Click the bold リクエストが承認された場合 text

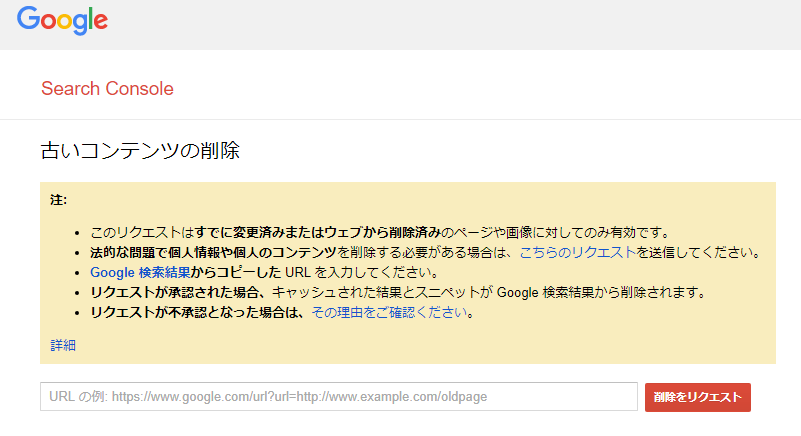click(x=175, y=292)
